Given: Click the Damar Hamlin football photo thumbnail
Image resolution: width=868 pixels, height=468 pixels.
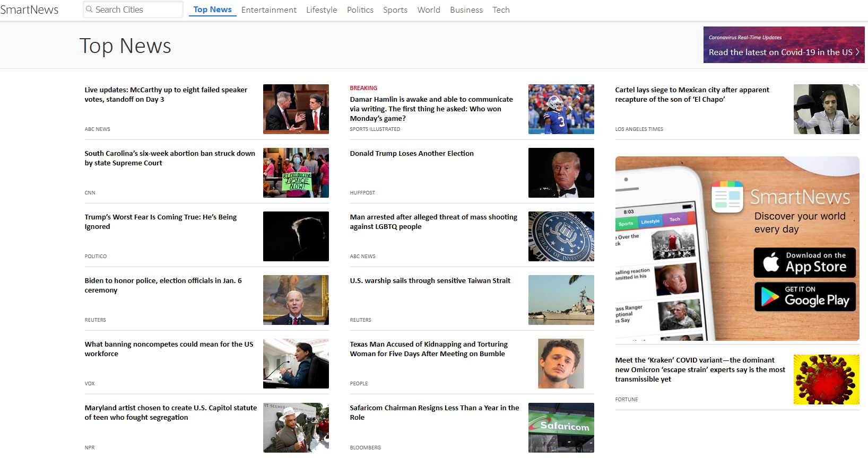Looking at the screenshot, I should coord(561,109).
